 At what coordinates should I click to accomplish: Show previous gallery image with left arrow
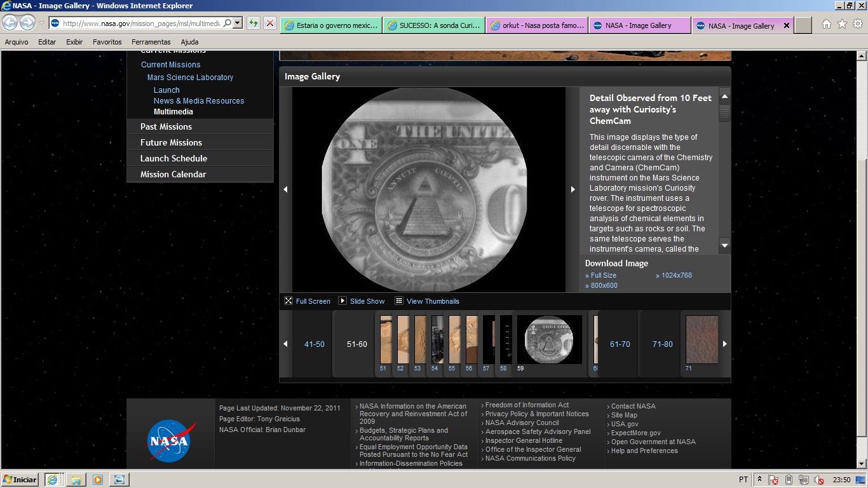pyautogui.click(x=285, y=189)
